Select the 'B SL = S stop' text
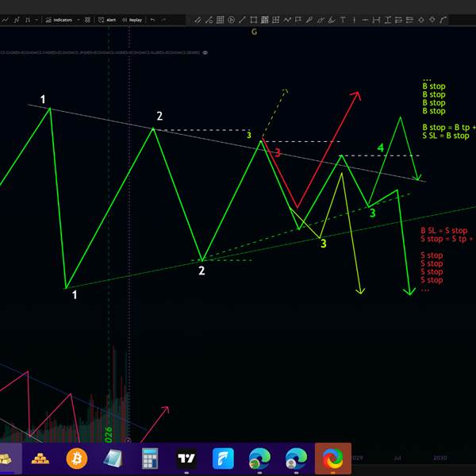This screenshot has height=476, width=476. (x=443, y=231)
